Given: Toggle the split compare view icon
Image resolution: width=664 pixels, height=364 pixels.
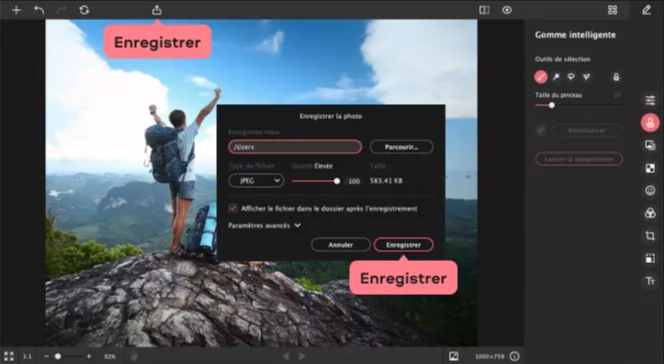Looking at the screenshot, I should coord(484,10).
